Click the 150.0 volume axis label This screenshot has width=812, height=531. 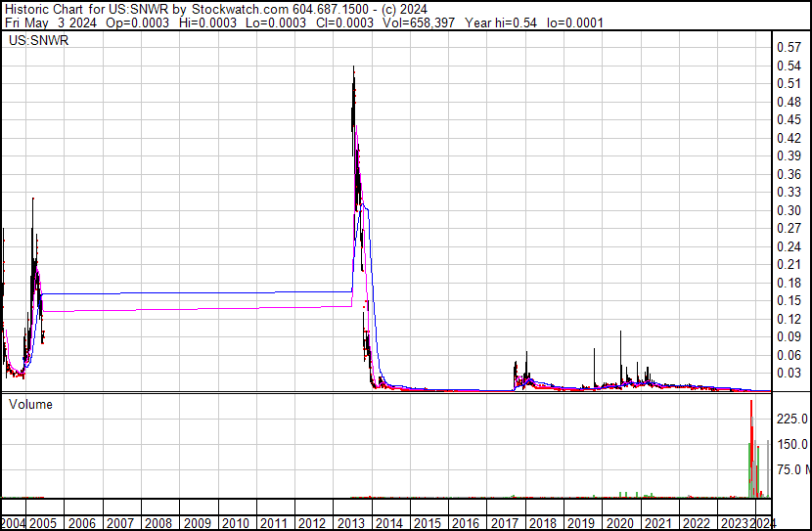pyautogui.click(x=792, y=445)
